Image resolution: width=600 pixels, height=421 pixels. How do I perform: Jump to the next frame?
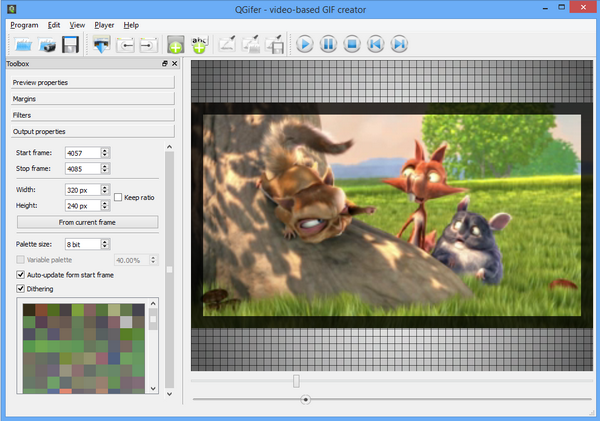(399, 44)
